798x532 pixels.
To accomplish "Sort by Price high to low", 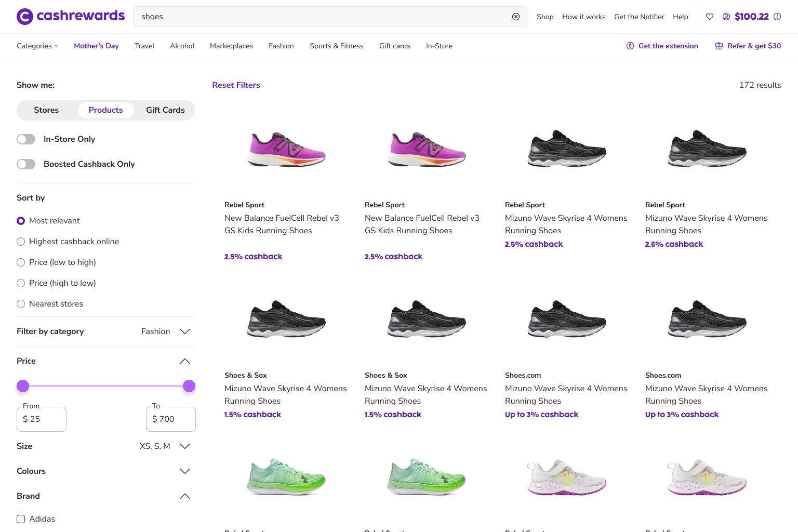I will [21, 283].
